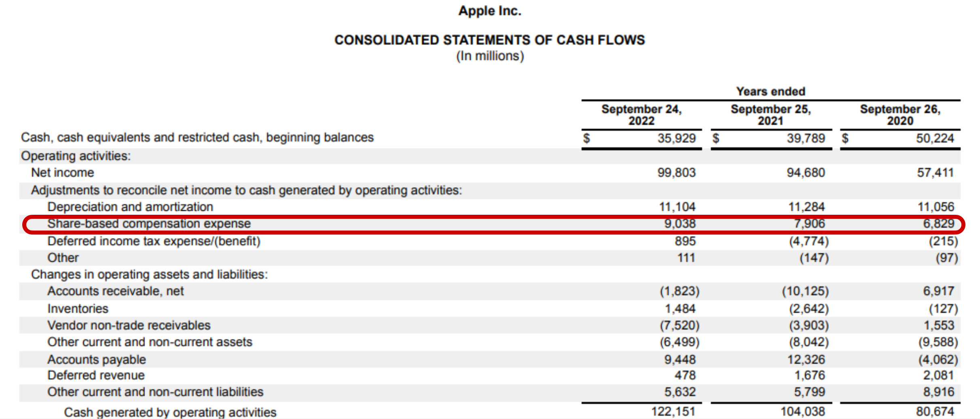Click the Net income row label
980x419 pixels.
[63, 173]
